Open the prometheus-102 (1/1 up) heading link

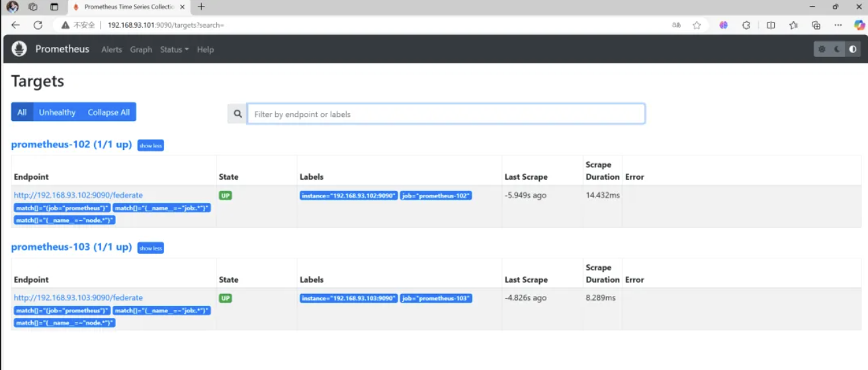(x=71, y=144)
